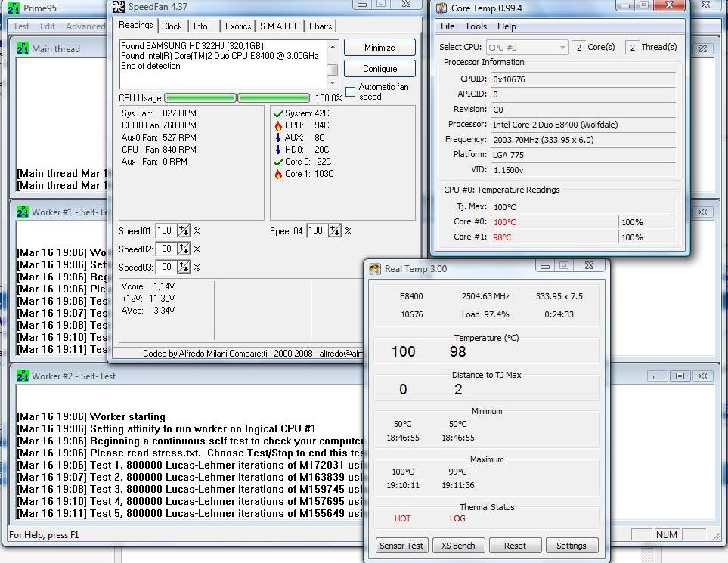Viewport: 728px width, 563px height.
Task: Click the Worker #1 Self-Test window icon
Action: 22,212
